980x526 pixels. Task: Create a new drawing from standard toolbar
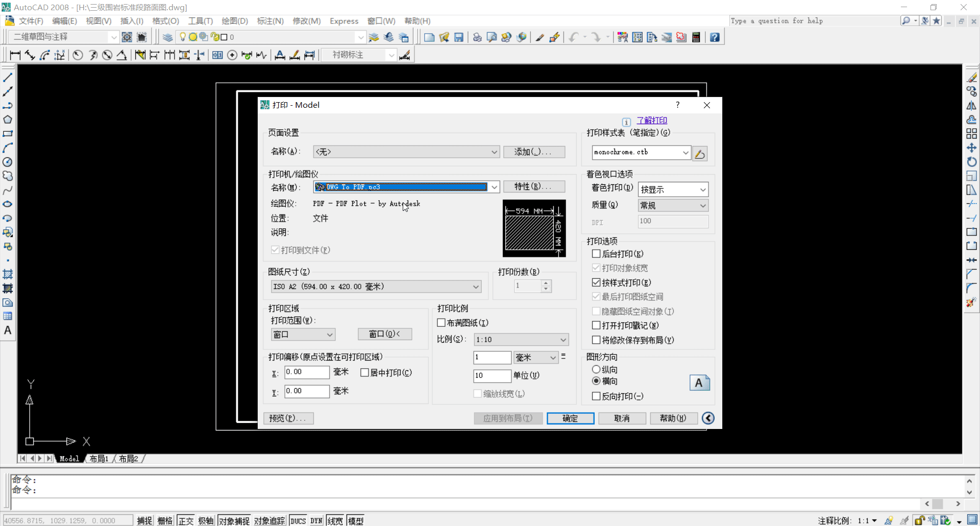pyautogui.click(x=429, y=37)
